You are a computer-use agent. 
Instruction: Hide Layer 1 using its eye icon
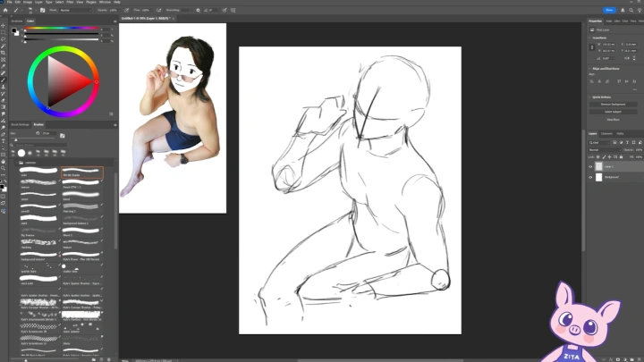[590, 166]
